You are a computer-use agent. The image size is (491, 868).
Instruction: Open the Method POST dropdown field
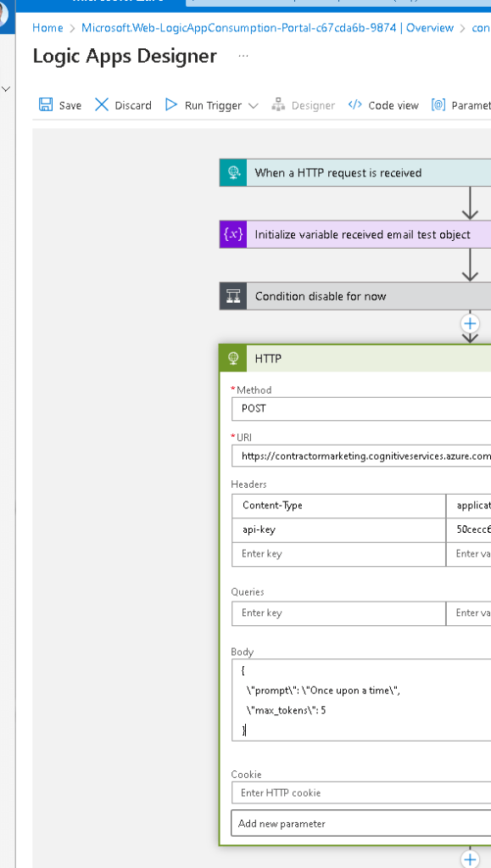[361, 408]
